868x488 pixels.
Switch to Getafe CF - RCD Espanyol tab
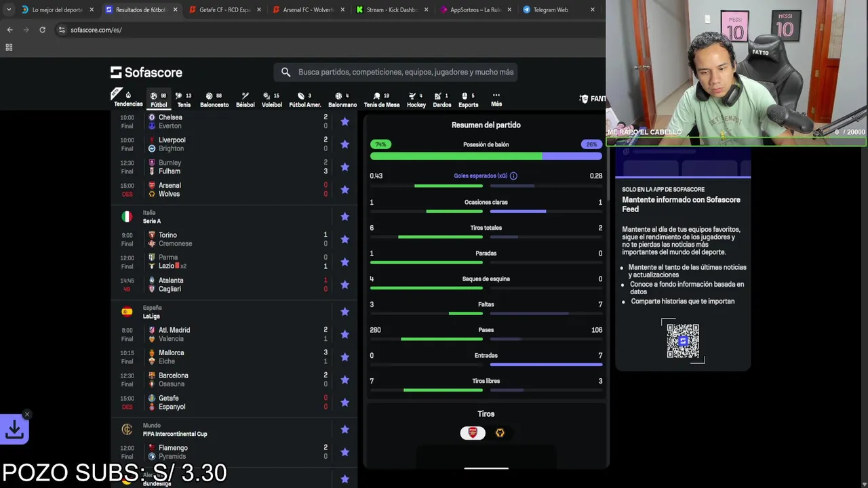point(224,9)
